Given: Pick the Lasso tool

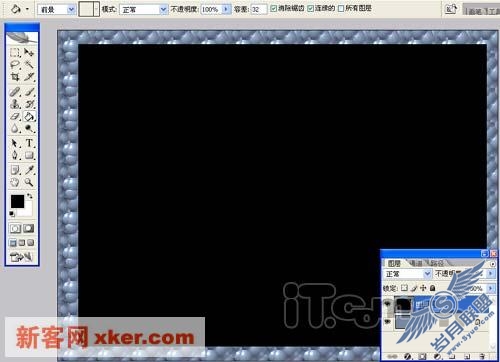Looking at the screenshot, I should (15, 64).
